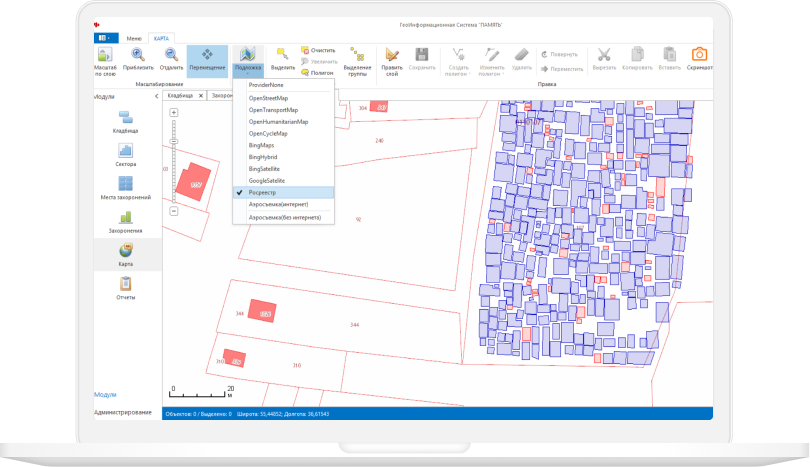Viewport: 810px width, 467px height.
Task: Choose OpenStreetMap as basemap provider
Action: (283, 98)
